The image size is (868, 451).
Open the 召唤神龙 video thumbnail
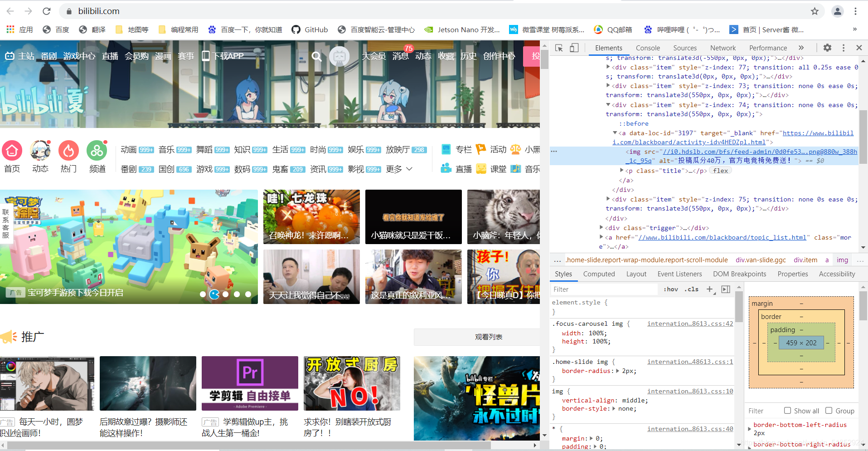[x=311, y=216]
